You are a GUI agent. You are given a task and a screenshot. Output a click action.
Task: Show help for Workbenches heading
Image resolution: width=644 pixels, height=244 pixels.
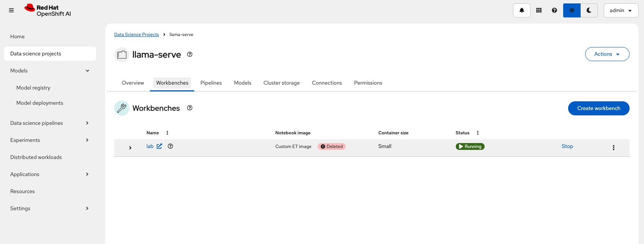[190, 108]
